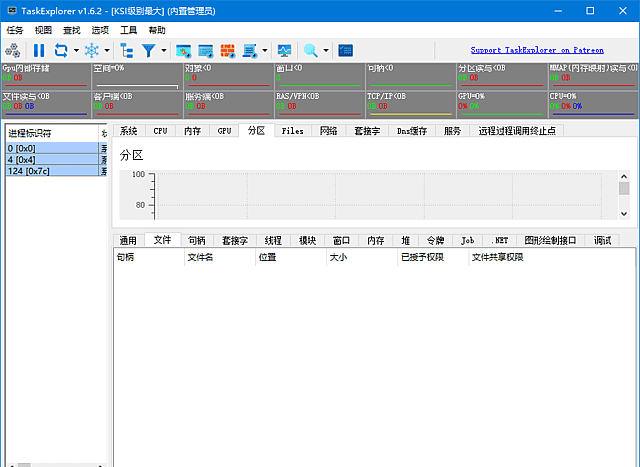Expand the search magnifier dropdown arrow
This screenshot has width=640, height=467.
pyautogui.click(x=326, y=51)
